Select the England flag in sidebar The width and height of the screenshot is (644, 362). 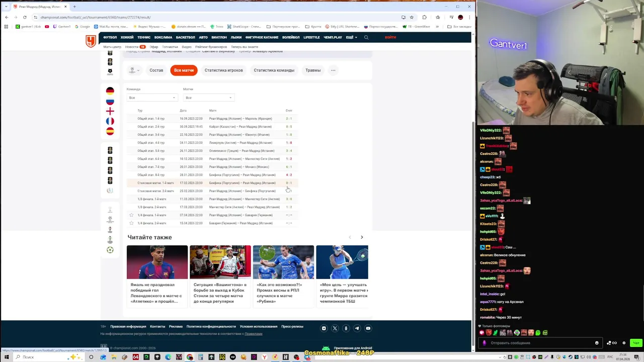point(110,111)
